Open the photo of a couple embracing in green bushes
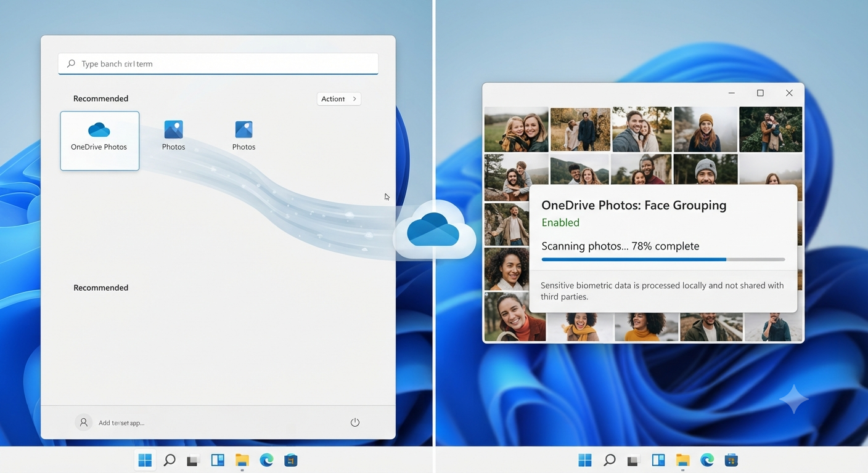 771,129
